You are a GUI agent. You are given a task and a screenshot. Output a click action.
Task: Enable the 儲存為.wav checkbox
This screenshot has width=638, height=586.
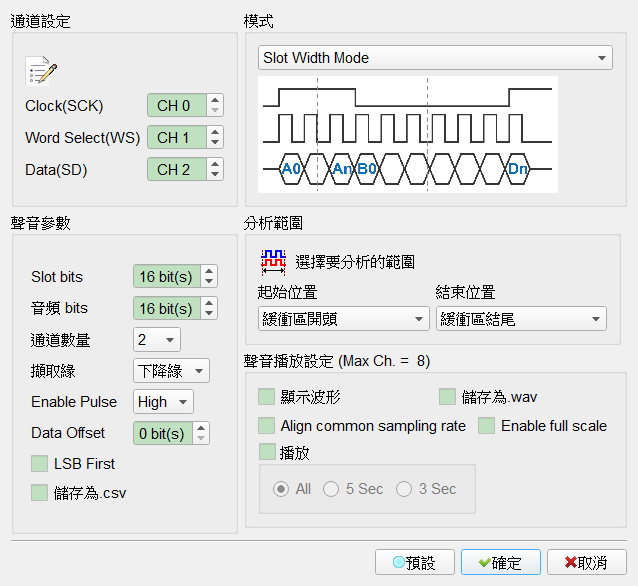pyautogui.click(x=447, y=396)
